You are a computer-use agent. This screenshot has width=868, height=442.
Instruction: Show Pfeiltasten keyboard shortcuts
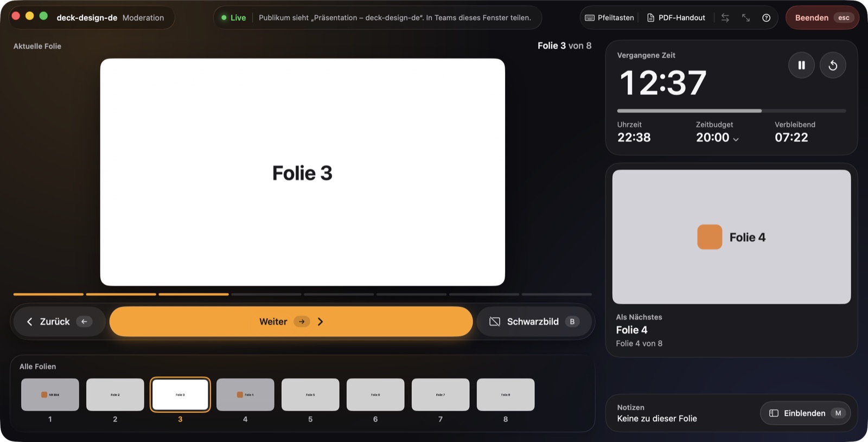tap(609, 18)
